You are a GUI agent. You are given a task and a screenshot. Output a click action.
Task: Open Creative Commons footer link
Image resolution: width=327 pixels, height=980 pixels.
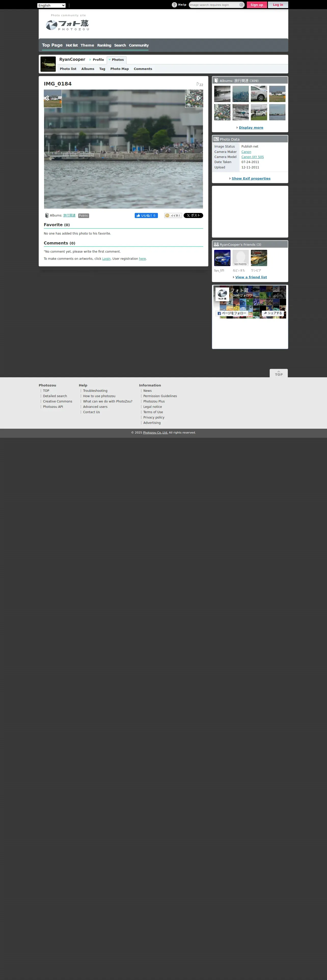tap(58, 401)
